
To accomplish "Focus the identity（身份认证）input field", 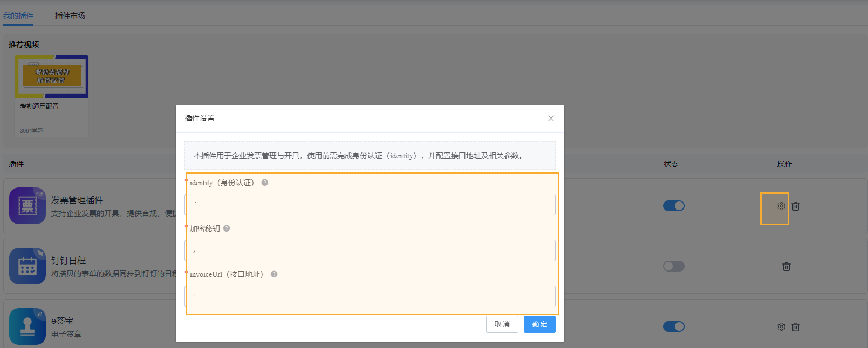I will 370,205.
